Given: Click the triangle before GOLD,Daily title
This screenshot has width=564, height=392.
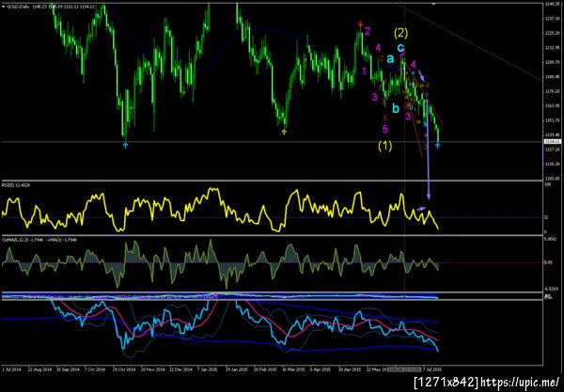Looking at the screenshot, I should (3, 7).
